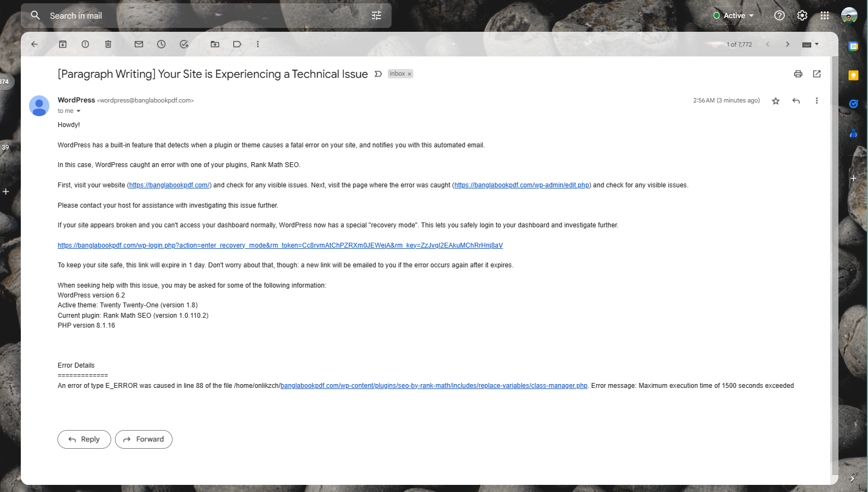Click the '1 of 7,772' counter
Image resolution: width=868 pixels, height=492 pixels.
[739, 44]
